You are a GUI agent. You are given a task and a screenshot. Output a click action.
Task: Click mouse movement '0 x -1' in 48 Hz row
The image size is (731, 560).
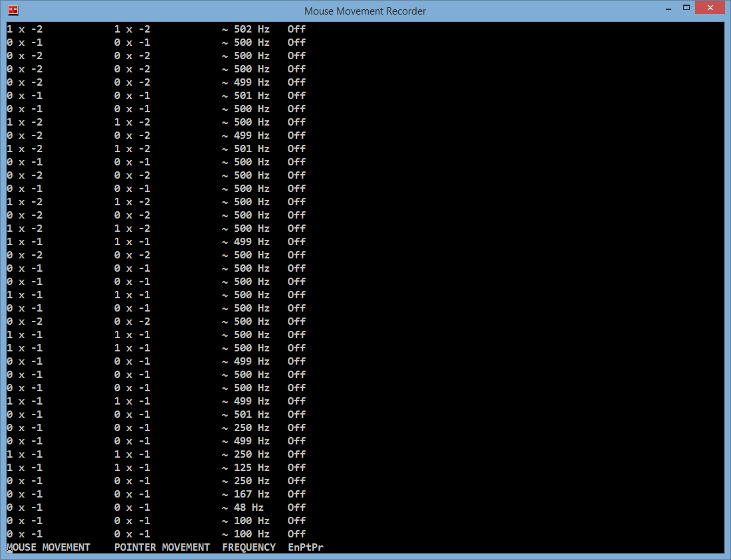[25, 508]
